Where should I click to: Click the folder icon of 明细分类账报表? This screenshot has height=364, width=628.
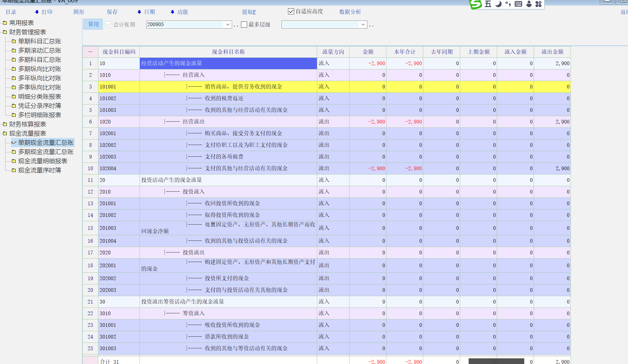tap(14, 96)
